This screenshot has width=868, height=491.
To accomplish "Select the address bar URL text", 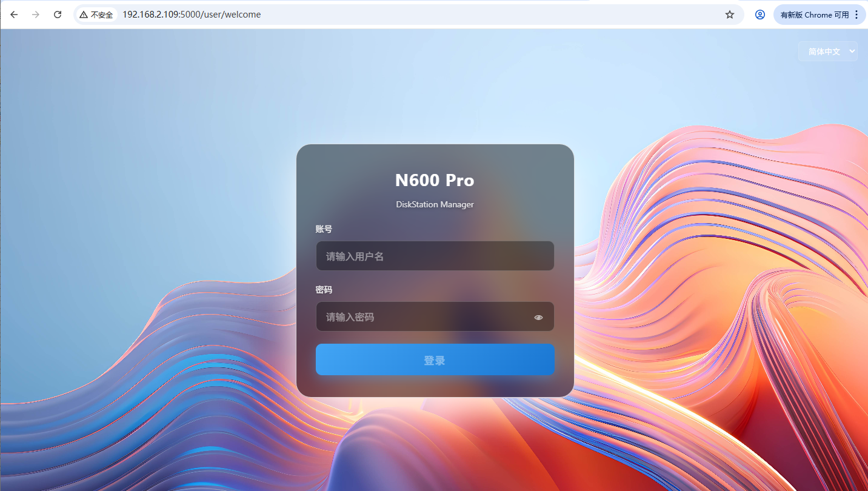I will click(x=192, y=15).
